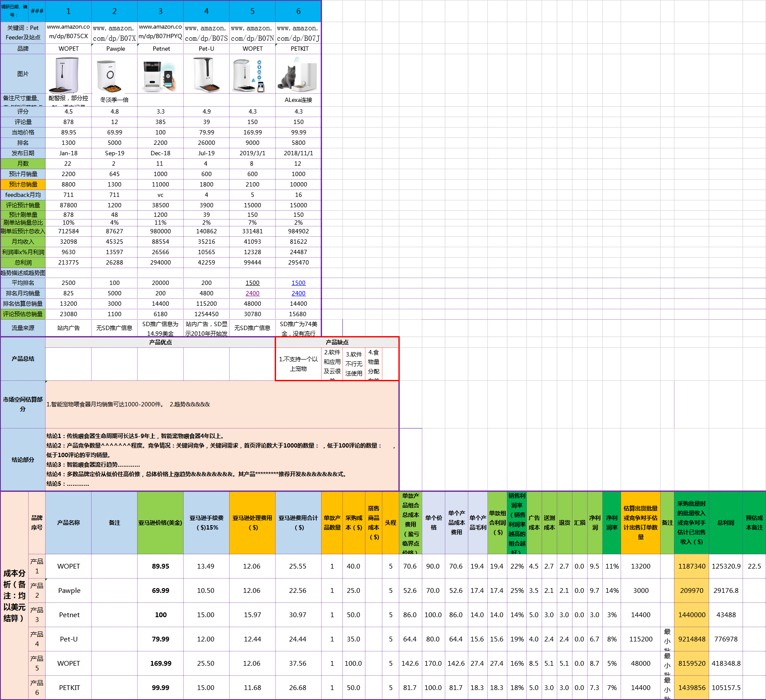The image size is (766, 700).
Task: Select the 1254450 estimated sales cell
Action: click(207, 314)
